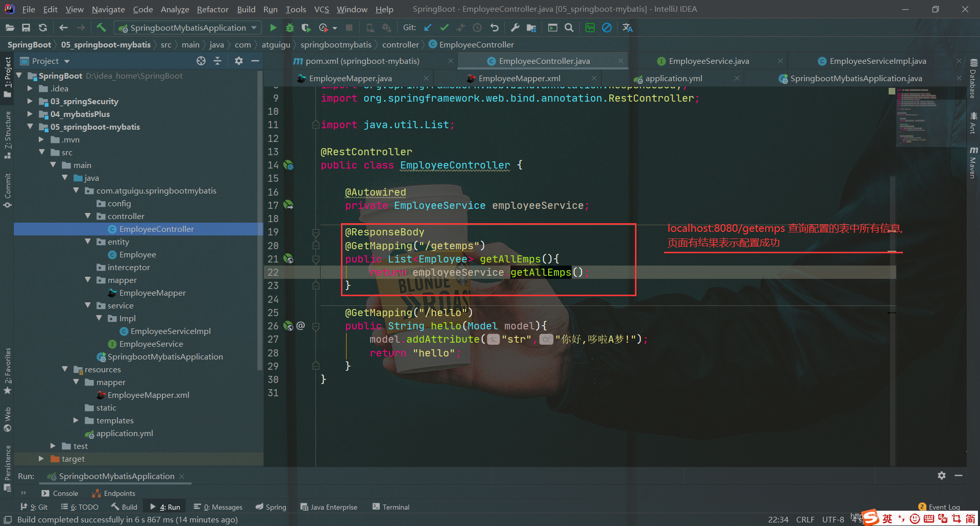Locate current file with crosshair icon
980x526 pixels.
(201, 61)
